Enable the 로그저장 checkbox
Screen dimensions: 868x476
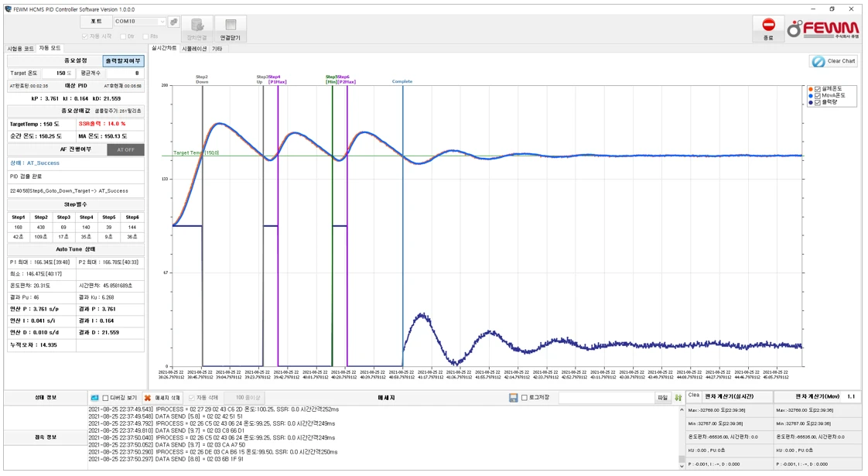coord(525,398)
